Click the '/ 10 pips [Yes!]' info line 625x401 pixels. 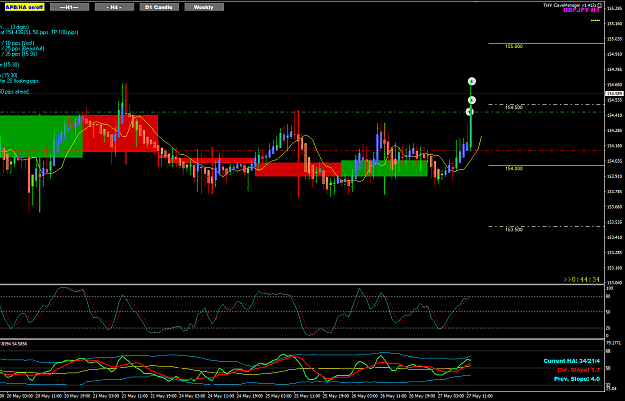tap(18, 43)
